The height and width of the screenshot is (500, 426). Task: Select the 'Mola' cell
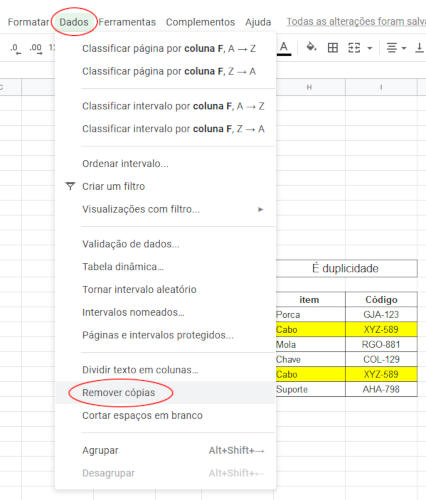pyautogui.click(x=310, y=344)
